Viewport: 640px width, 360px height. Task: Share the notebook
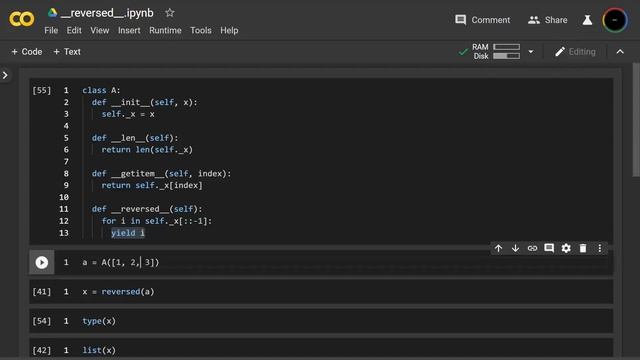click(x=547, y=20)
